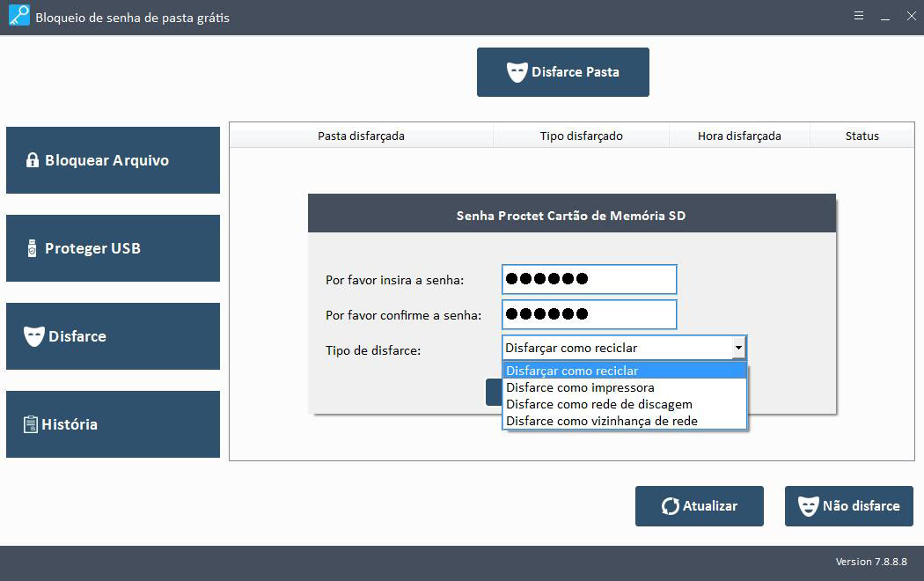Click the padlock icon on Bloquear Arquivo
The image size is (924, 581).
(x=33, y=160)
